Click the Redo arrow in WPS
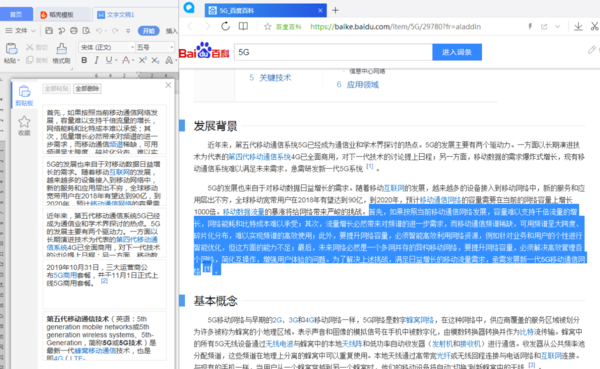Image resolution: width=600 pixels, height=369 pixels. pyautogui.click(x=115, y=31)
